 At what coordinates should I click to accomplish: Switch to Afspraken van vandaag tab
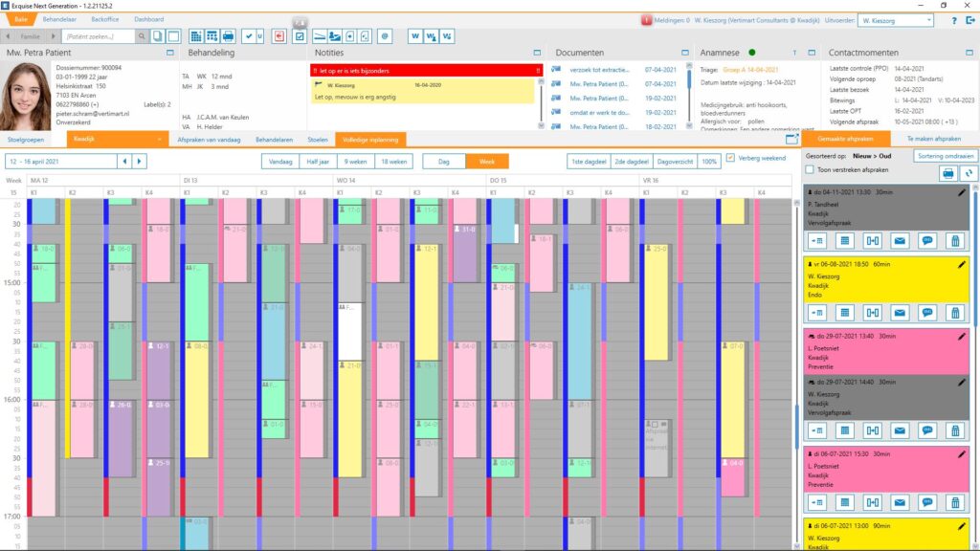209,140
